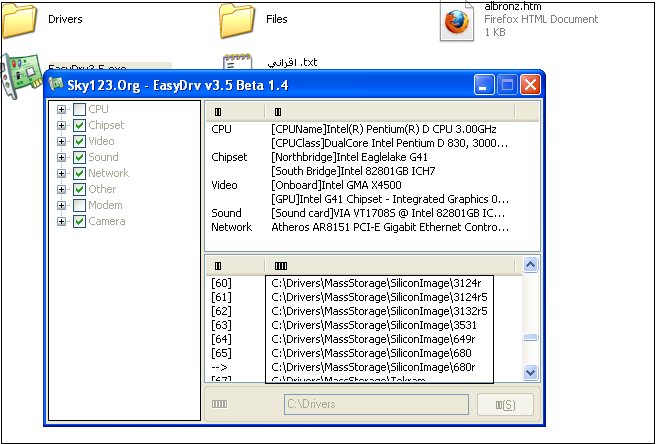Uncheck the Camera checkbox
Viewport: 656px width, 444px height.
79,221
